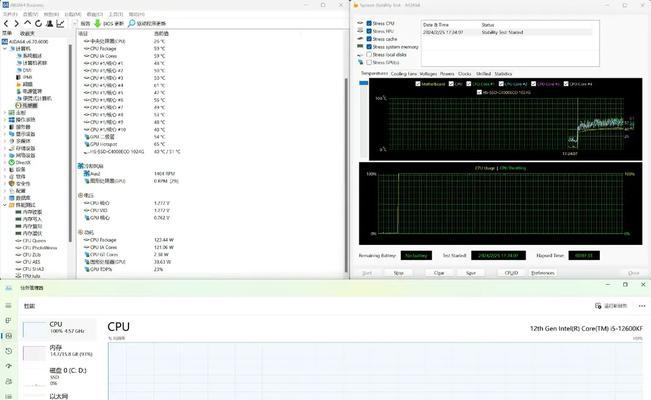This screenshot has height=400, width=651.
Task: Expand the 操作系统 tree node
Action: coord(5,120)
